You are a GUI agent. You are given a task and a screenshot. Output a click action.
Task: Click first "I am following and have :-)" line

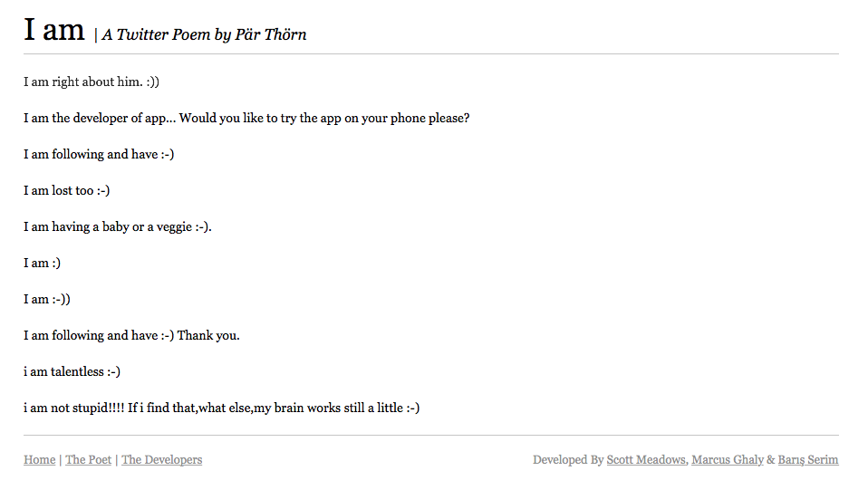(x=99, y=155)
